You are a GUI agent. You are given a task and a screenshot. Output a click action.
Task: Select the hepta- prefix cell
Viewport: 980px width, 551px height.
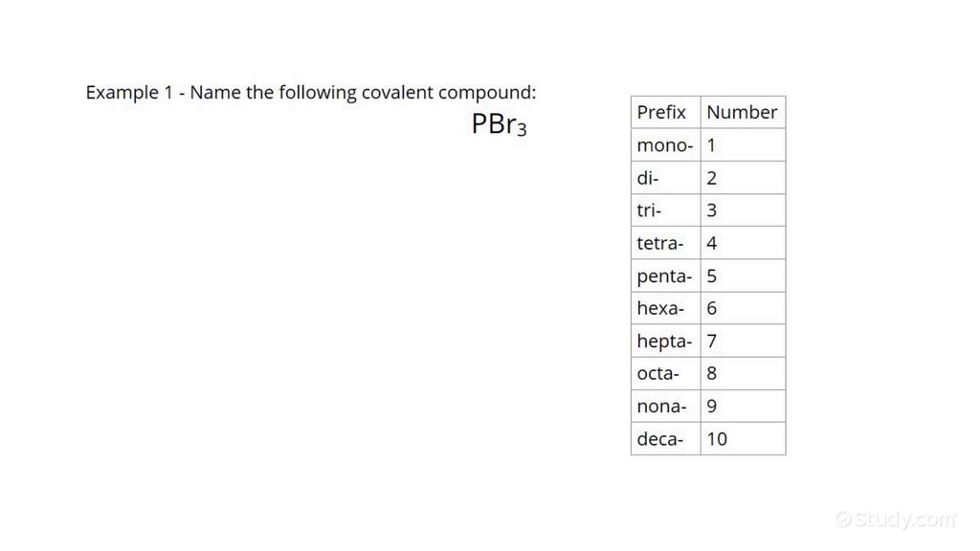coord(666,341)
